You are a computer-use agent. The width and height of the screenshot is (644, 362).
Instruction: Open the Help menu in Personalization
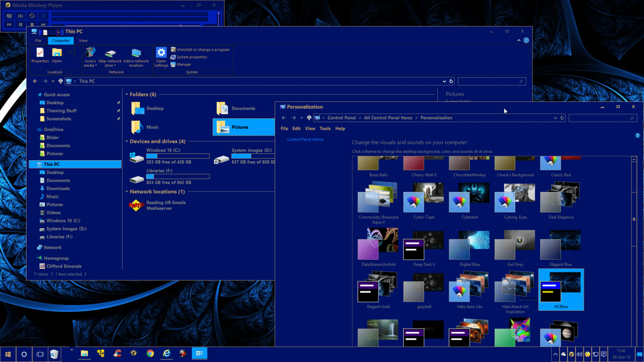tap(340, 128)
